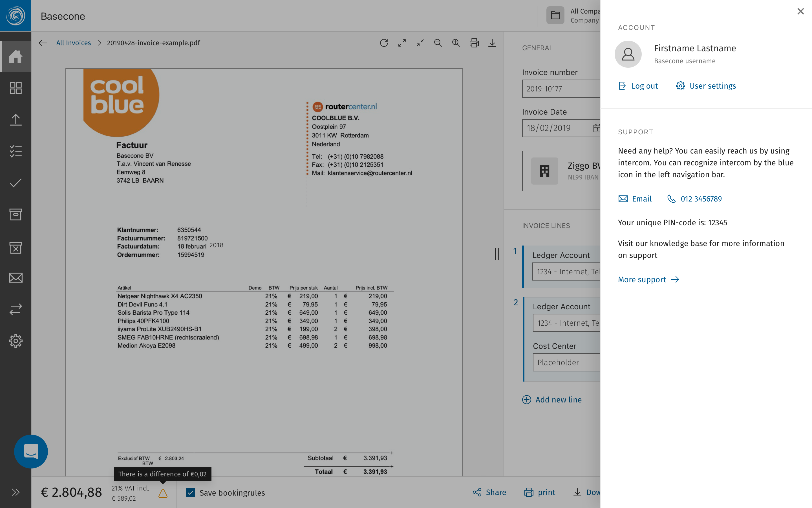
Task: Open the calendar picker for Invoice Date
Action: point(596,128)
